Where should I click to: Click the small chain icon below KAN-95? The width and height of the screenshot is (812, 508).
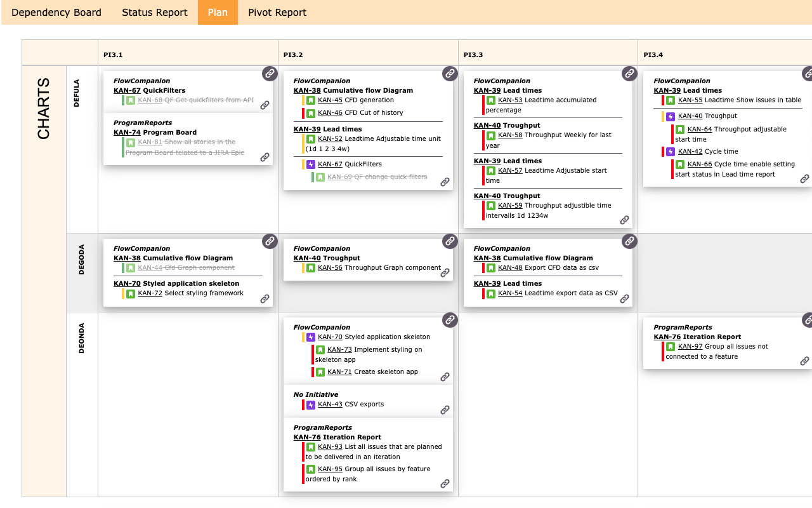(445, 484)
